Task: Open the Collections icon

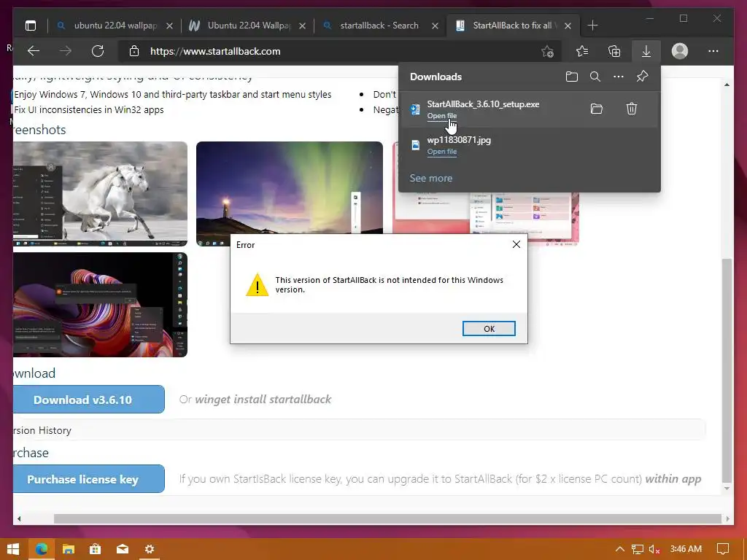Action: (x=614, y=51)
